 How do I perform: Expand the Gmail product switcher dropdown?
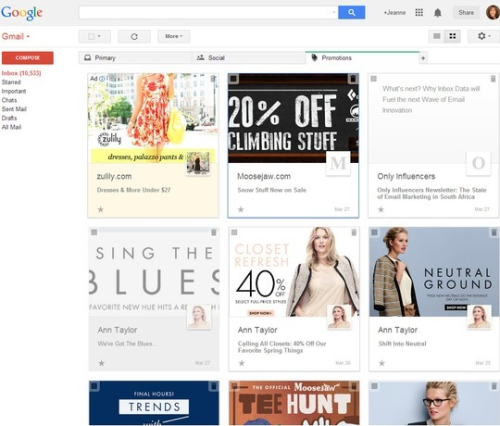pyautogui.click(x=16, y=36)
